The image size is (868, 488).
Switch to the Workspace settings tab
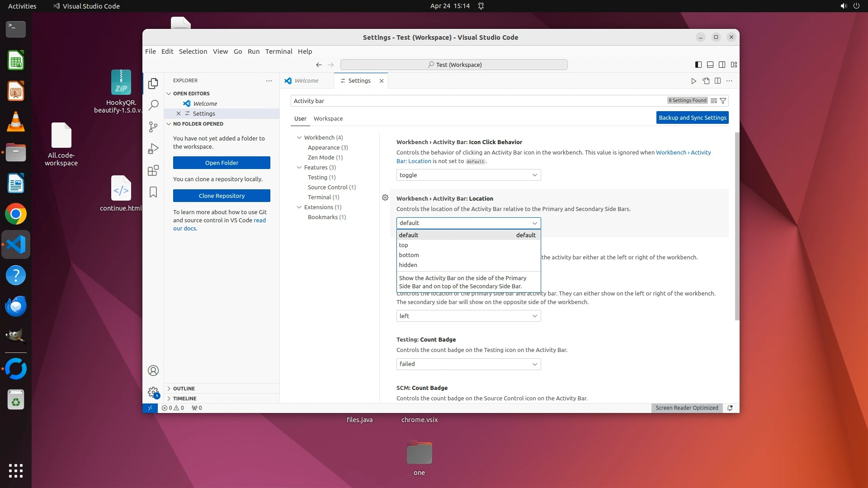pos(328,118)
